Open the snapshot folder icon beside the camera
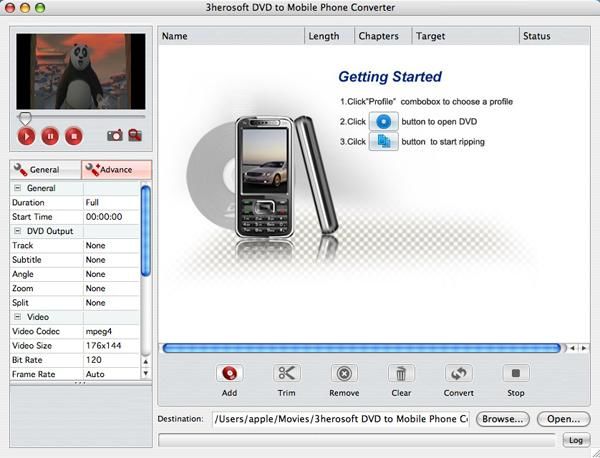The image size is (600, 458). coord(135,135)
